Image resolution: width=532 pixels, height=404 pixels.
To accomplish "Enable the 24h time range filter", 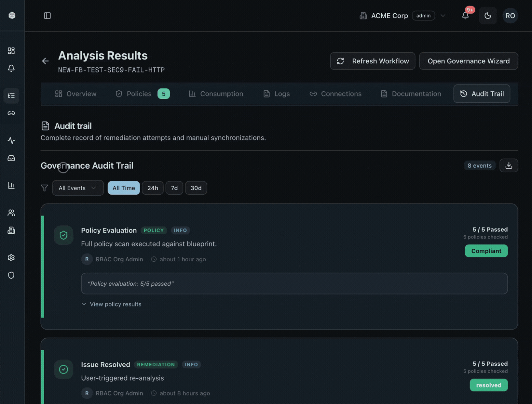I will coord(153,188).
